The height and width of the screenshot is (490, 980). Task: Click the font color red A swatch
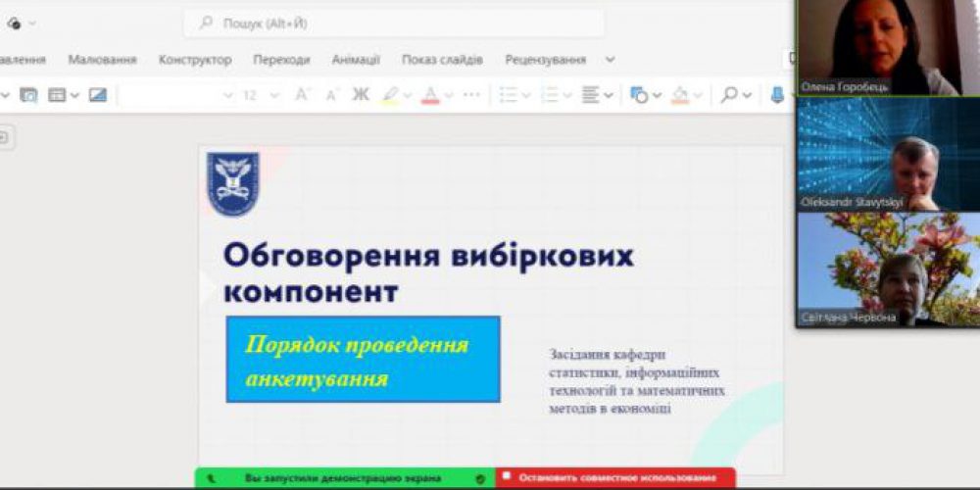pyautogui.click(x=429, y=95)
